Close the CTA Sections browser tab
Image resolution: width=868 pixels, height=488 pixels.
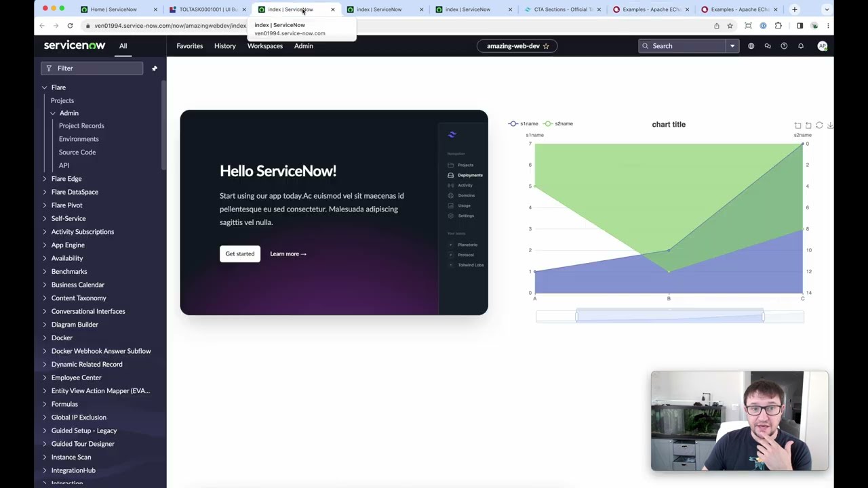pyautogui.click(x=599, y=9)
